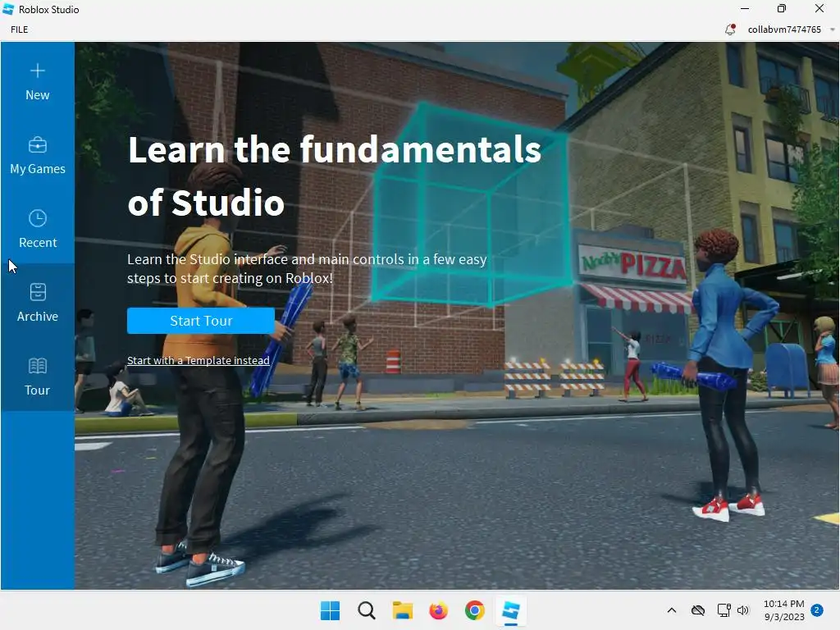Open taskbar Search icon
The image size is (840, 630).
click(x=367, y=610)
